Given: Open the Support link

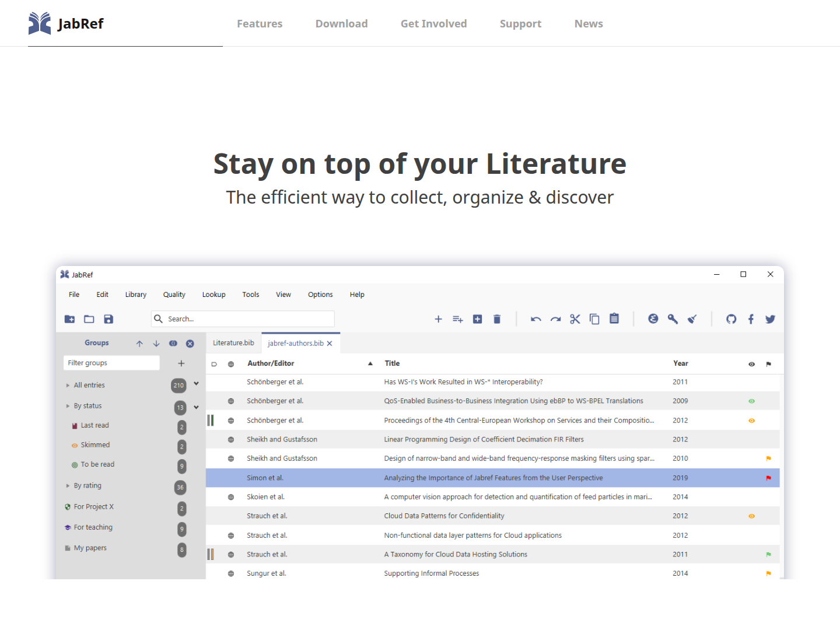Looking at the screenshot, I should pos(521,24).
